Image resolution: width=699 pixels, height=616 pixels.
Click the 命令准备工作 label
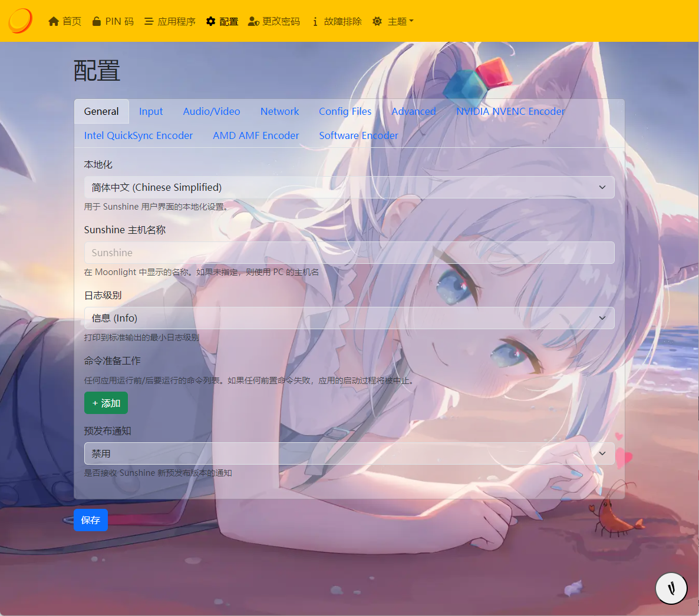113,361
